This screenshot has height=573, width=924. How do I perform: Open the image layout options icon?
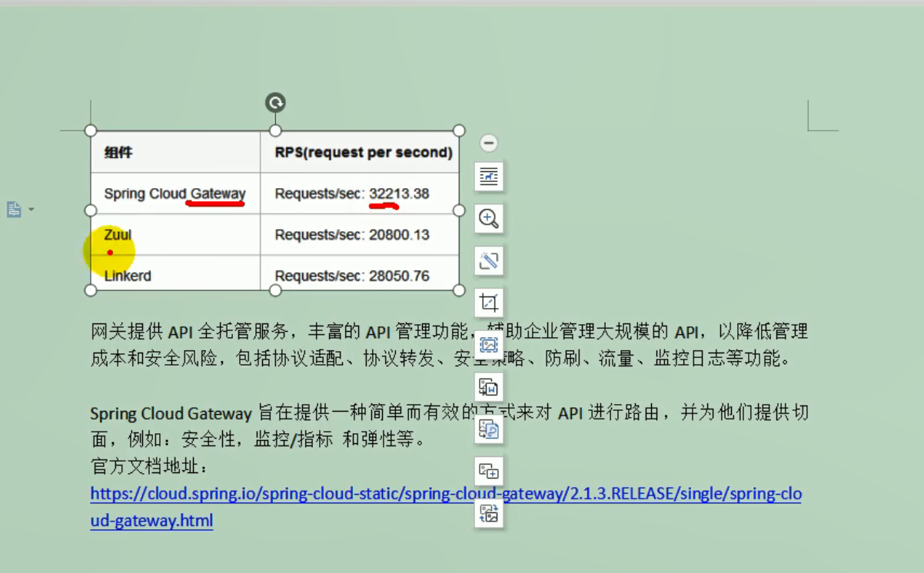[x=489, y=177]
